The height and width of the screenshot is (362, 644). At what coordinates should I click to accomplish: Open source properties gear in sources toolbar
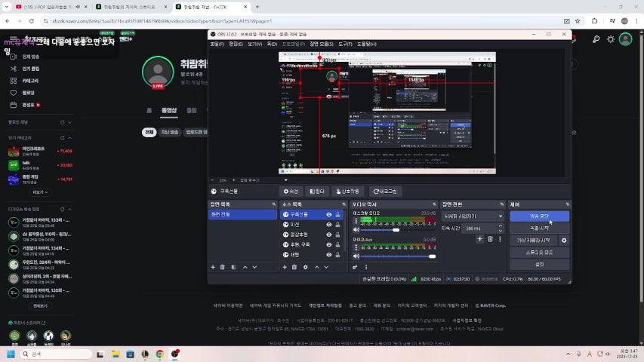click(x=305, y=267)
